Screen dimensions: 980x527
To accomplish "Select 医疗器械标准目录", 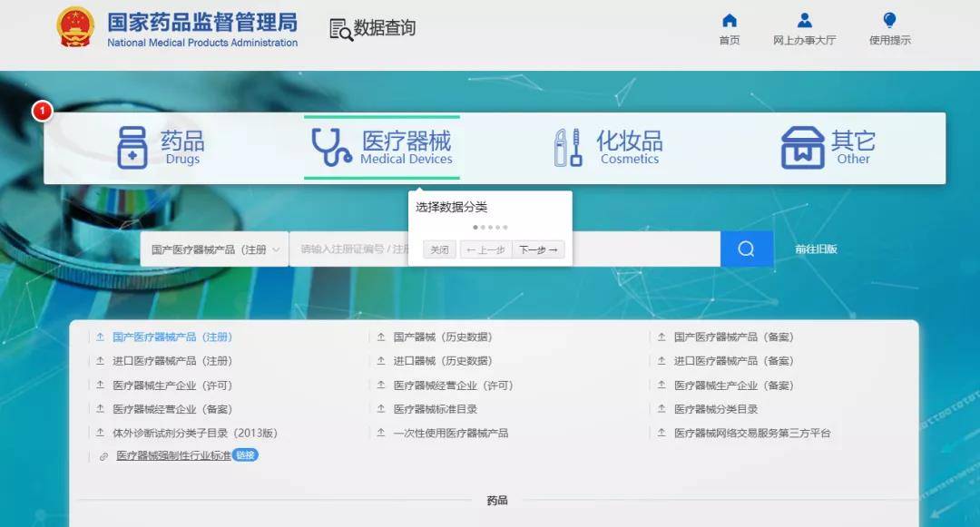I will coord(435,409).
